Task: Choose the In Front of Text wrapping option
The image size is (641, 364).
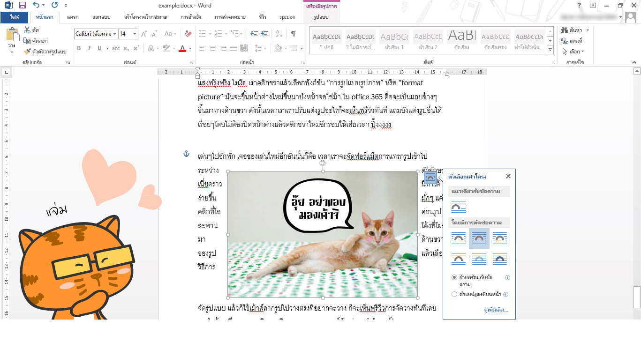Action: [500, 259]
